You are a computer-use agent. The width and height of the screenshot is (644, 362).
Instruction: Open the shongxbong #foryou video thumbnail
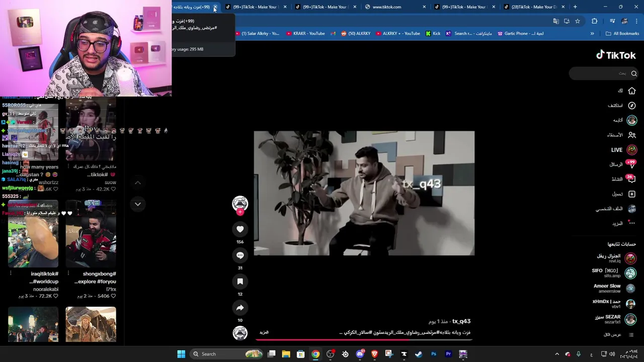click(91, 234)
